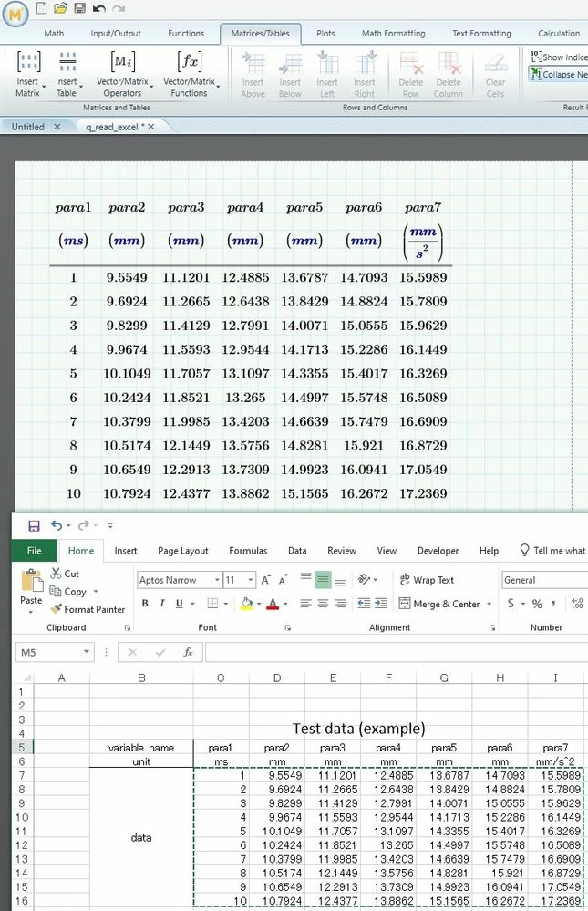
Task: Open the Excel Name Box dropdown
Action: point(86,652)
